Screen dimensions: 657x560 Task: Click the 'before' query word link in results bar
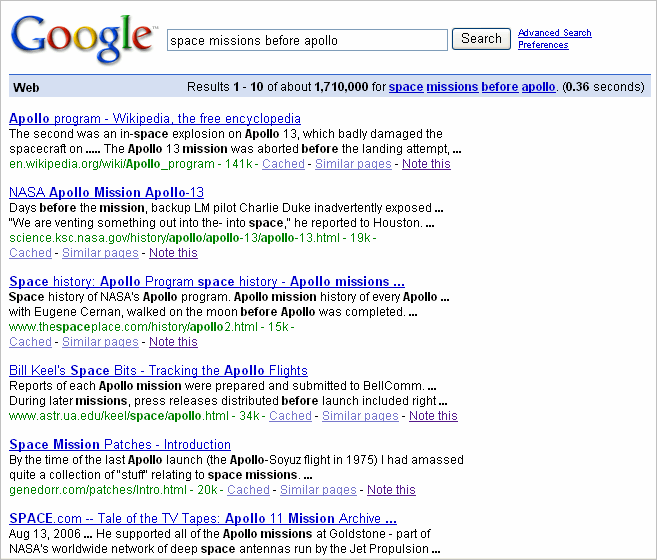[x=499, y=87]
